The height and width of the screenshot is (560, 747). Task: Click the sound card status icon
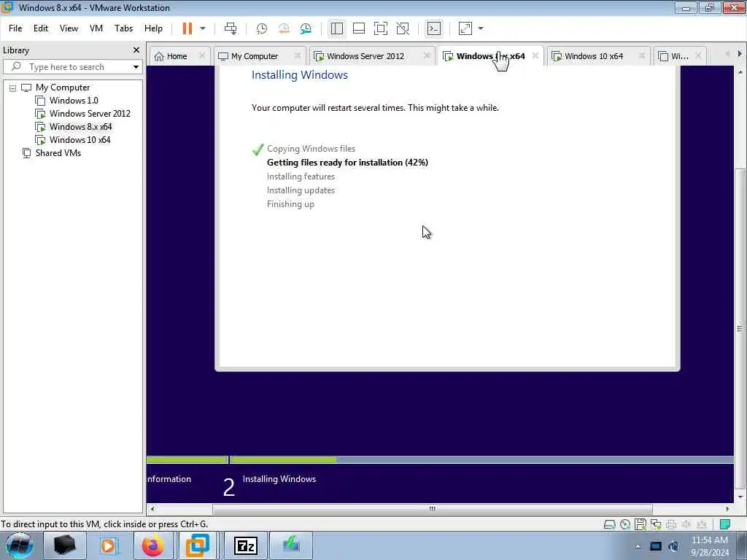tap(686, 525)
